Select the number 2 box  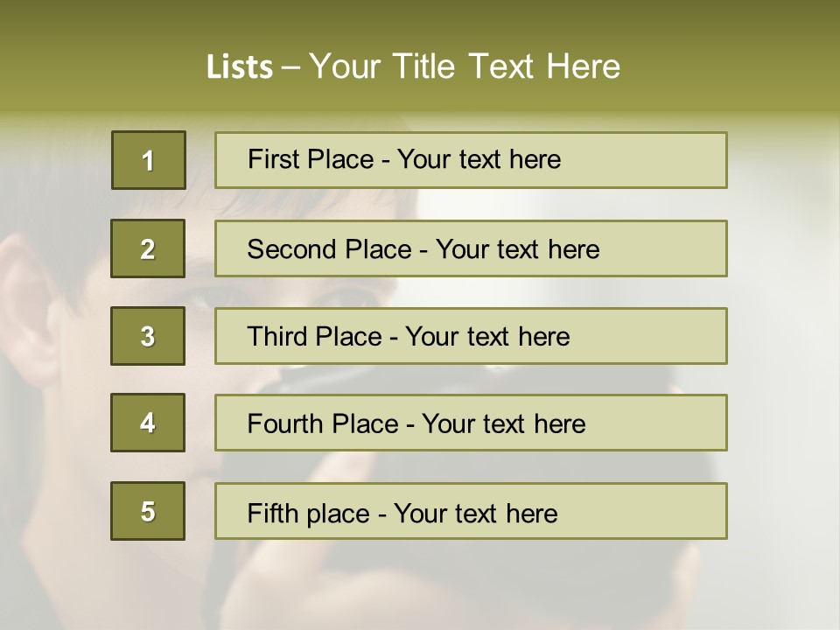point(148,248)
